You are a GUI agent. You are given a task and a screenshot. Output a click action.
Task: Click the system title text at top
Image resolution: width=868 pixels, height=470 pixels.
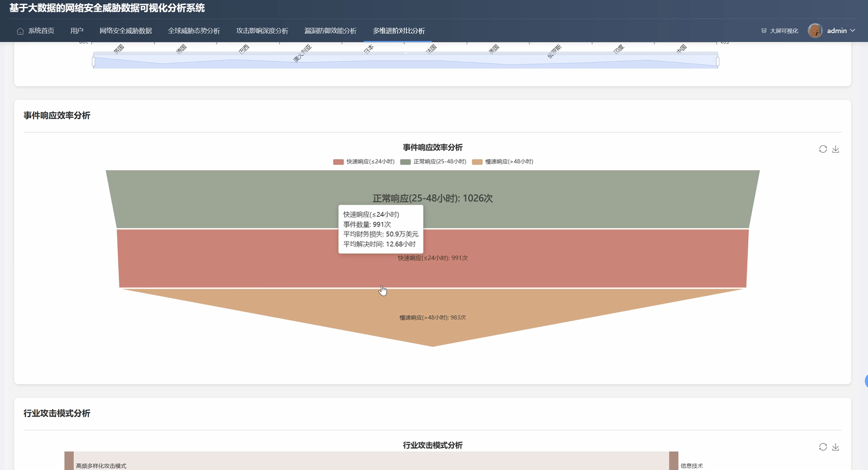tap(107, 8)
